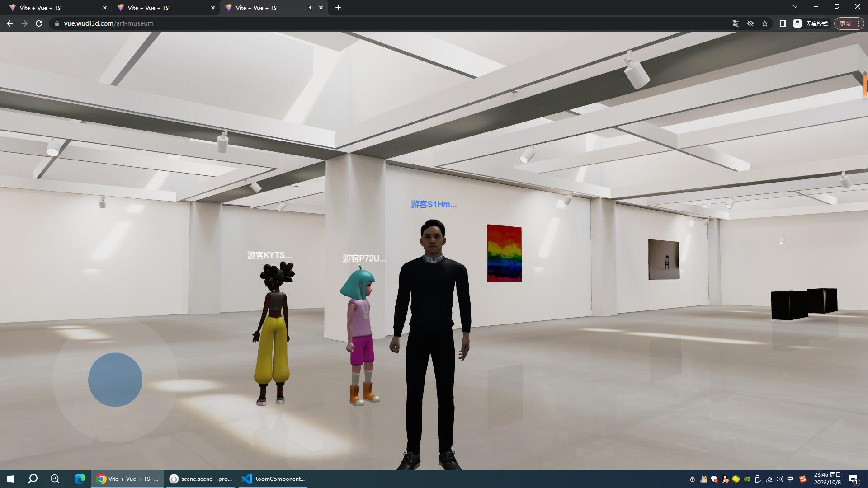Click the rainbow painting on the wall

504,253
